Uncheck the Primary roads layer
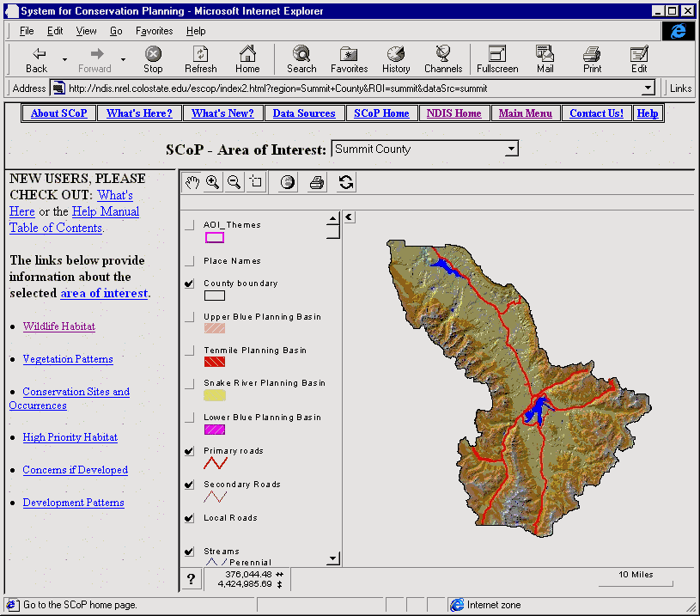700x616 pixels. point(189,451)
